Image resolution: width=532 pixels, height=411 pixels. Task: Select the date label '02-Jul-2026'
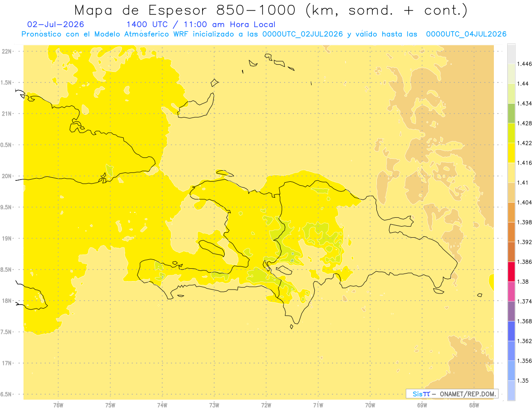point(55,24)
